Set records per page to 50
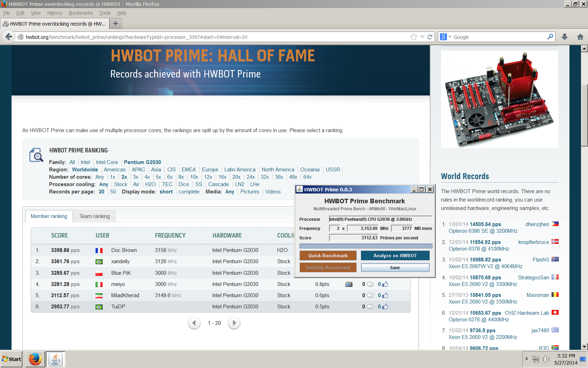Viewport: 588px width, 368px height. (x=113, y=192)
